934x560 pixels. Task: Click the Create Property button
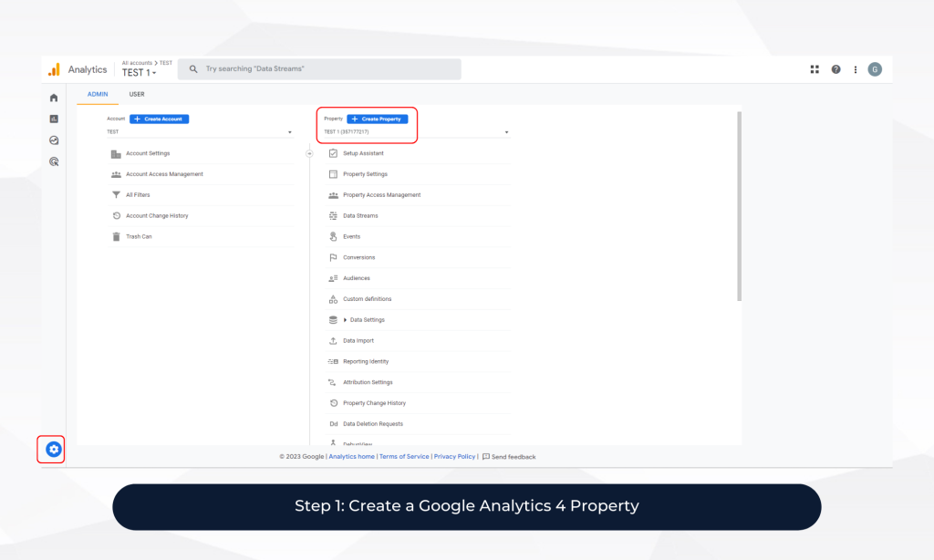[x=378, y=119]
